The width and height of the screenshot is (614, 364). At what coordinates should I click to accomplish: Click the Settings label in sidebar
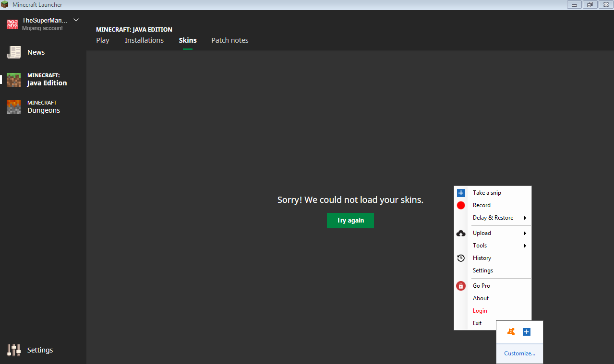click(x=40, y=350)
